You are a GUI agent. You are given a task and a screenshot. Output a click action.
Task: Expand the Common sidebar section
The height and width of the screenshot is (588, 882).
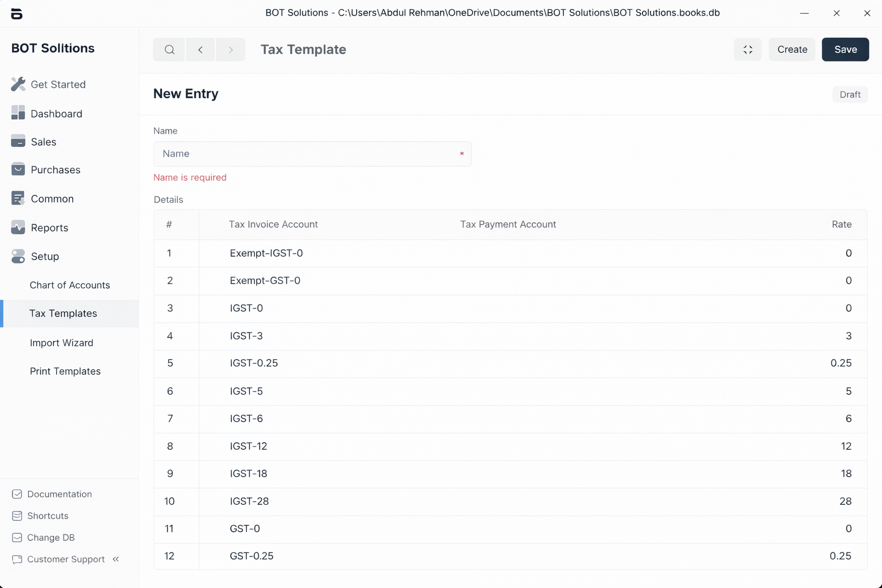52,199
